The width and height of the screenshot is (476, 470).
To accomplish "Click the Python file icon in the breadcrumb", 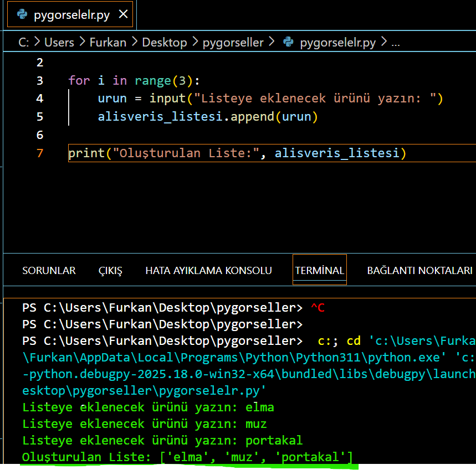I will tap(288, 43).
